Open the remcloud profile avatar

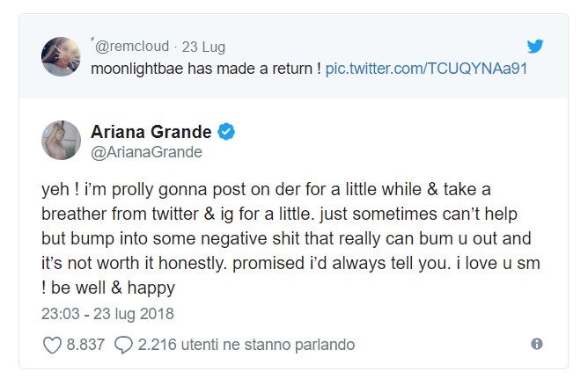pyautogui.click(x=62, y=56)
